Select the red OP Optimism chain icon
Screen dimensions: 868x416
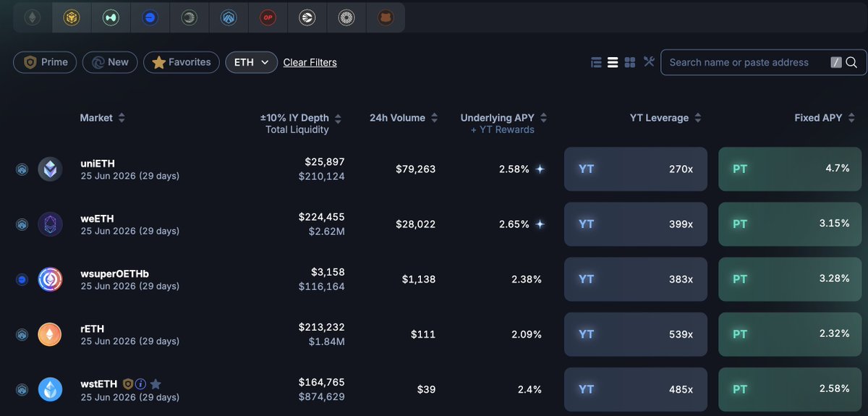[268, 17]
